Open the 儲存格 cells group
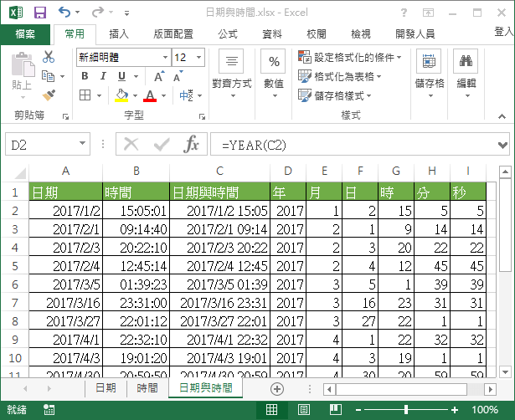Image resolution: width=515 pixels, height=420 pixels. (430, 74)
